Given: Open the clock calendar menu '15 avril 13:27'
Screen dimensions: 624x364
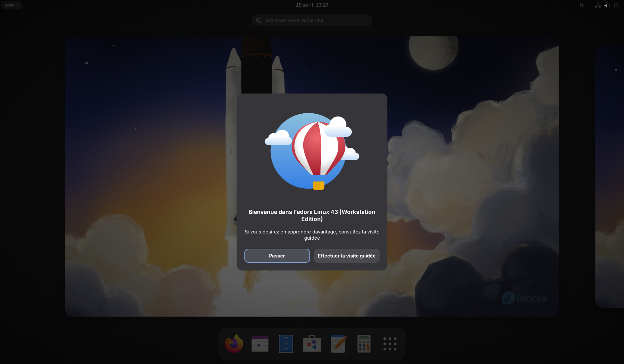Looking at the screenshot, I should tap(312, 5).
